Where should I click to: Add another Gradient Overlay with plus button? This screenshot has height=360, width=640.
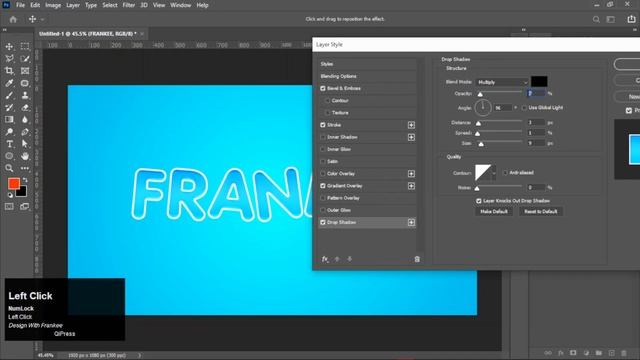411,186
